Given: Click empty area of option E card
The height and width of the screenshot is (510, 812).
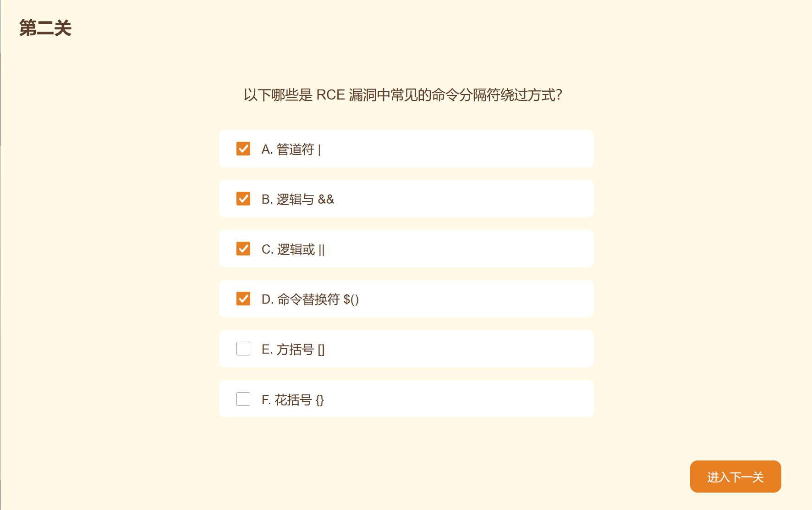Looking at the screenshot, I should (x=458, y=349).
